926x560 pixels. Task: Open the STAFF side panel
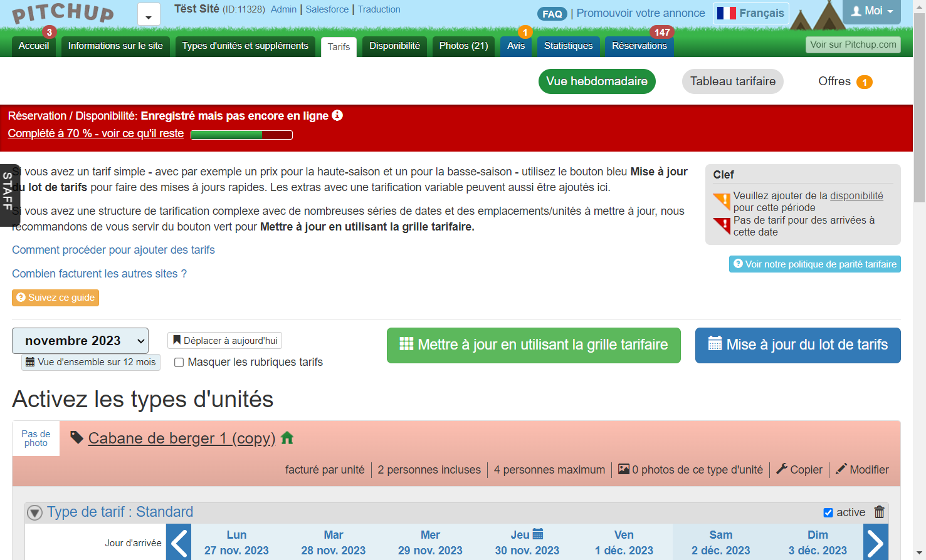tap(9, 195)
